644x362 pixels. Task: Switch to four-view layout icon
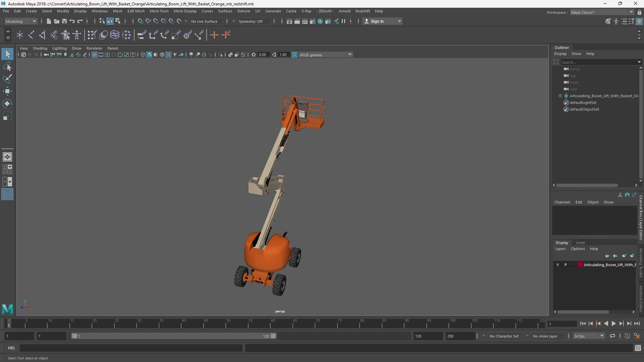click(x=7, y=169)
